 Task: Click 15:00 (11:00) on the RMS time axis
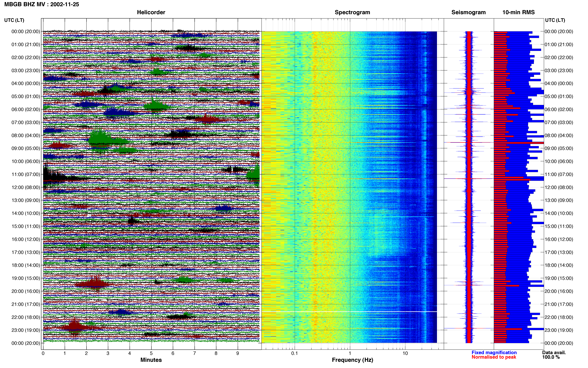pos(559,226)
